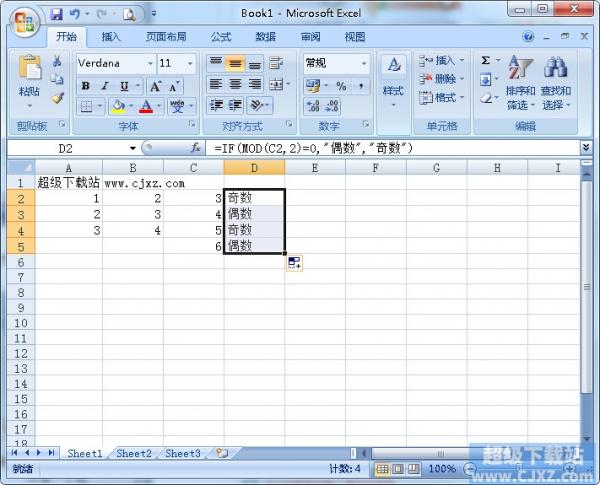Switch to the 审阅 ribbon tab
Screen dimensions: 600x485
310,37
